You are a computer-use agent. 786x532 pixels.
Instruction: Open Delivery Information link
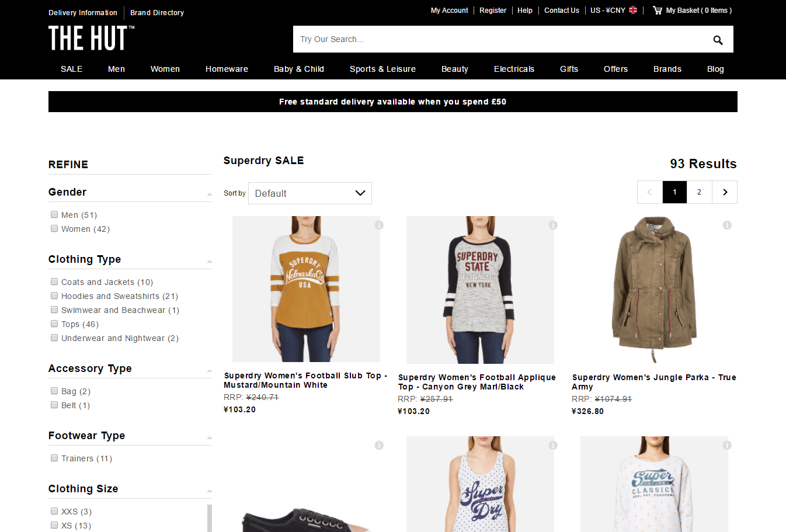click(x=83, y=13)
